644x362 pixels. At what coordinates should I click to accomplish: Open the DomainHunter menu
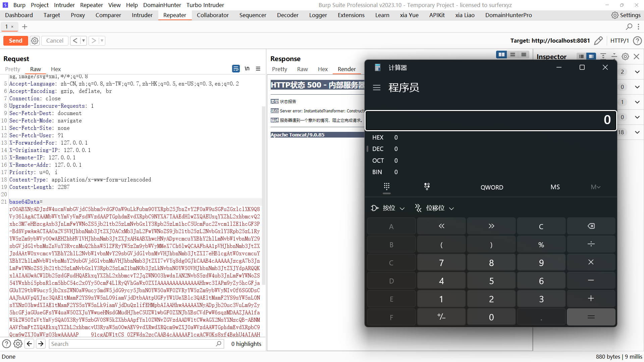[x=162, y=5]
